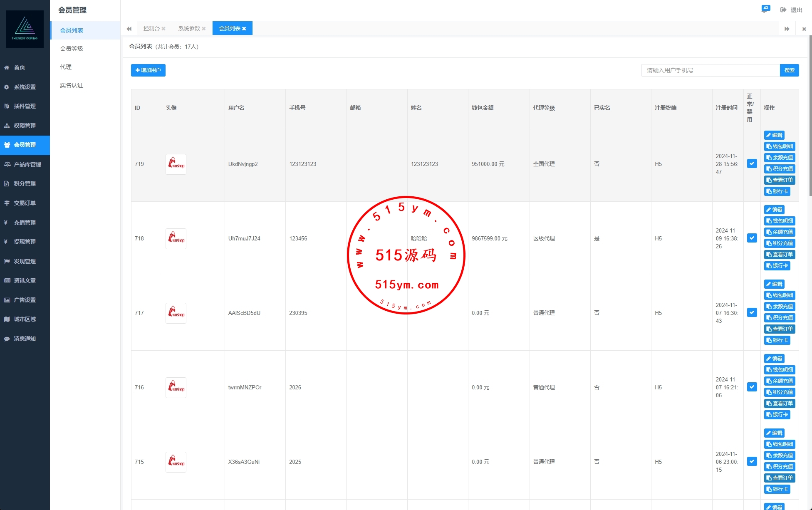This screenshot has height=510, width=812.
Task: Switch to 系统参数 tab
Action: 189,28
